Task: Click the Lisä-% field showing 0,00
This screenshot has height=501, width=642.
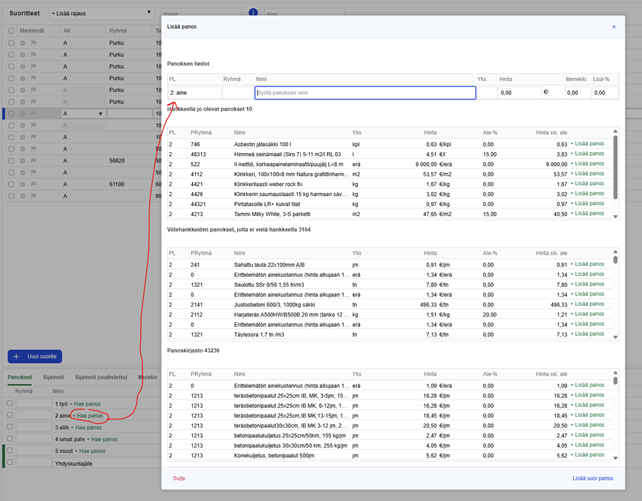Action: pyautogui.click(x=605, y=93)
